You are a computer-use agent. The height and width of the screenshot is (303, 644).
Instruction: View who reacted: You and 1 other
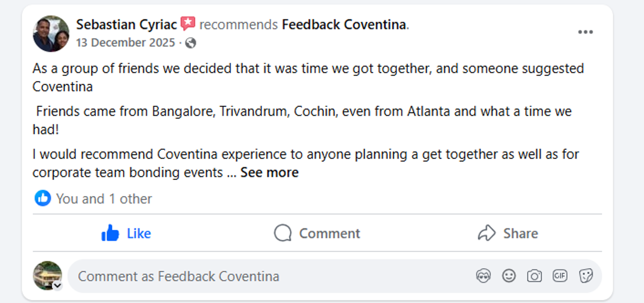(x=104, y=199)
